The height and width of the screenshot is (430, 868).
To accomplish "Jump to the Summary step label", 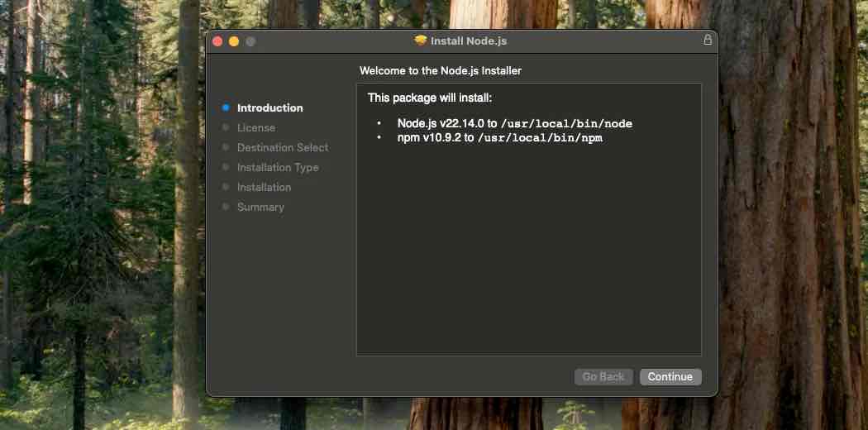I will click(260, 207).
